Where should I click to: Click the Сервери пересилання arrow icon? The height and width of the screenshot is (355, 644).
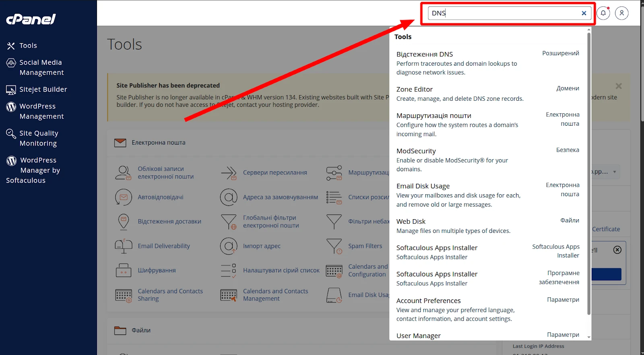(229, 173)
